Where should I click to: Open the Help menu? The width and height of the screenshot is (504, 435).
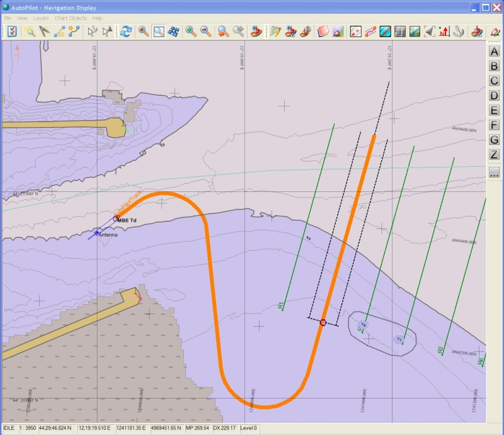pos(98,18)
